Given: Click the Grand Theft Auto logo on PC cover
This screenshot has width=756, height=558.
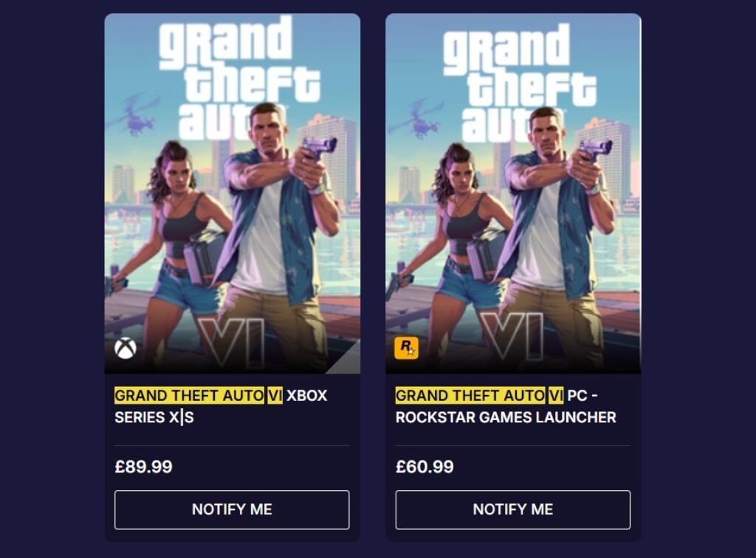Looking at the screenshot, I should [520, 83].
